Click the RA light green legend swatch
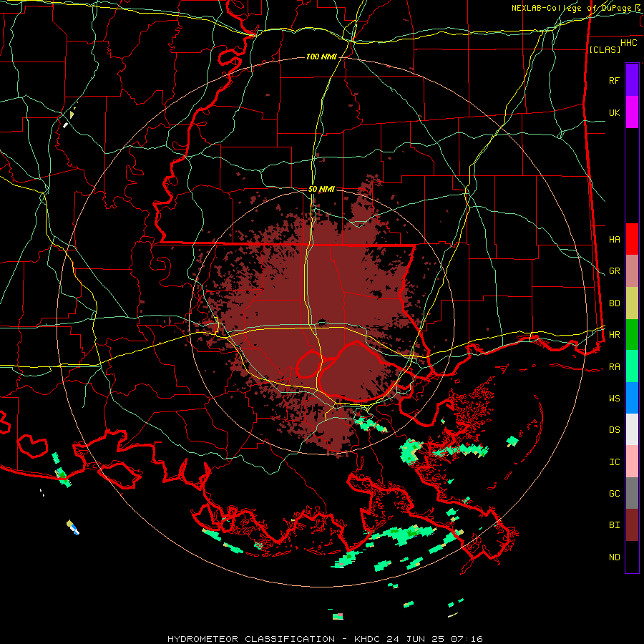The image size is (644, 644). pyautogui.click(x=632, y=366)
